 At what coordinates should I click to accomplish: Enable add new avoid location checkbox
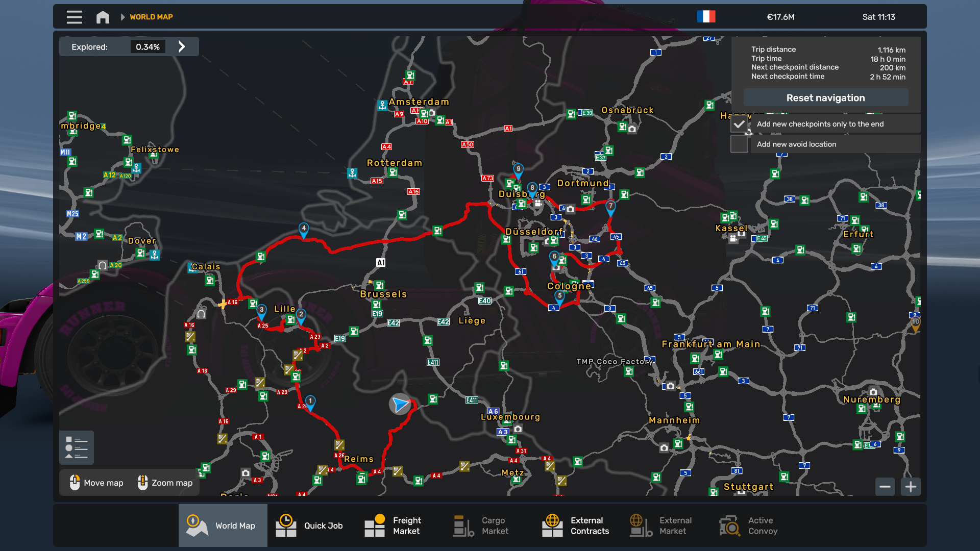(x=739, y=144)
